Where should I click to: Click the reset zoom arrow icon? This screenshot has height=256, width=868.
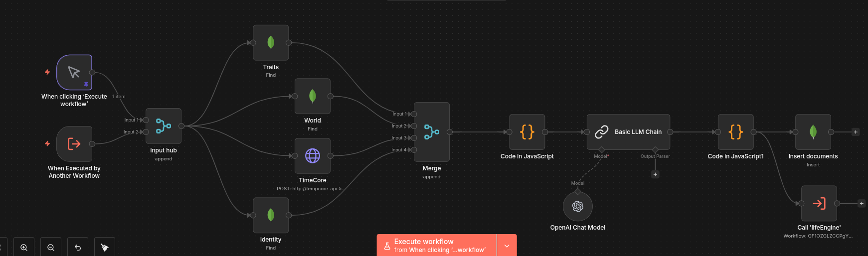point(78,247)
